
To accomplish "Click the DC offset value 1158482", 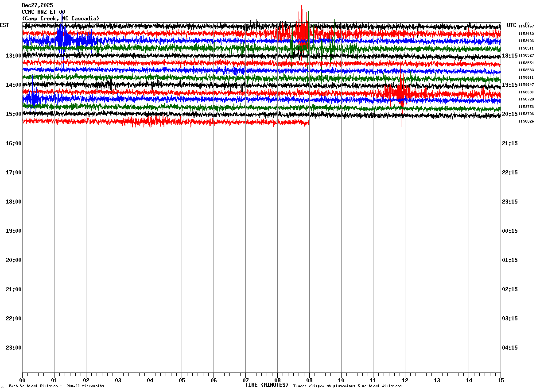I will [x=526, y=34].
